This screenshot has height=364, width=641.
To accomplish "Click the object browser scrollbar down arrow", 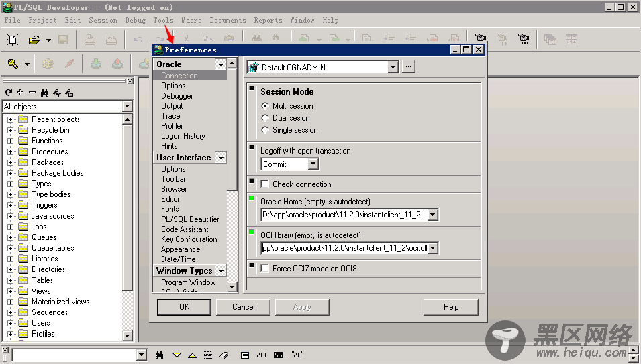I will 127,335.
